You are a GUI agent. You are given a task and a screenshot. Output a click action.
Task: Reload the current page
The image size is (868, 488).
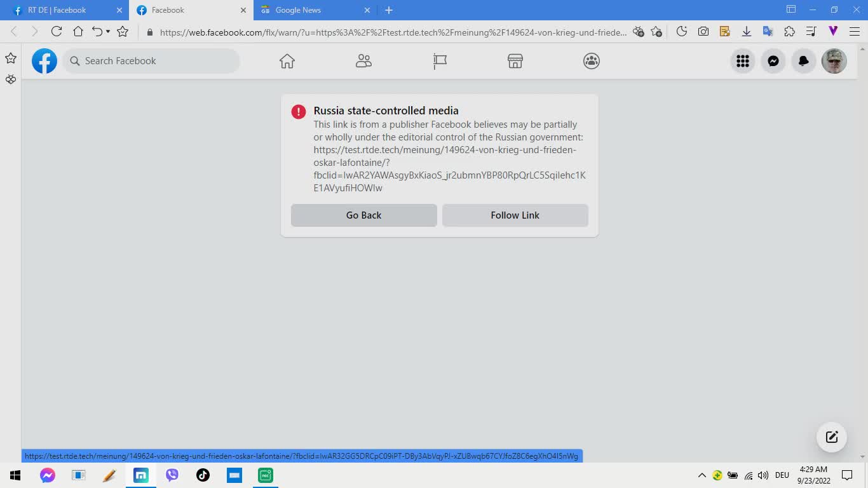56,32
